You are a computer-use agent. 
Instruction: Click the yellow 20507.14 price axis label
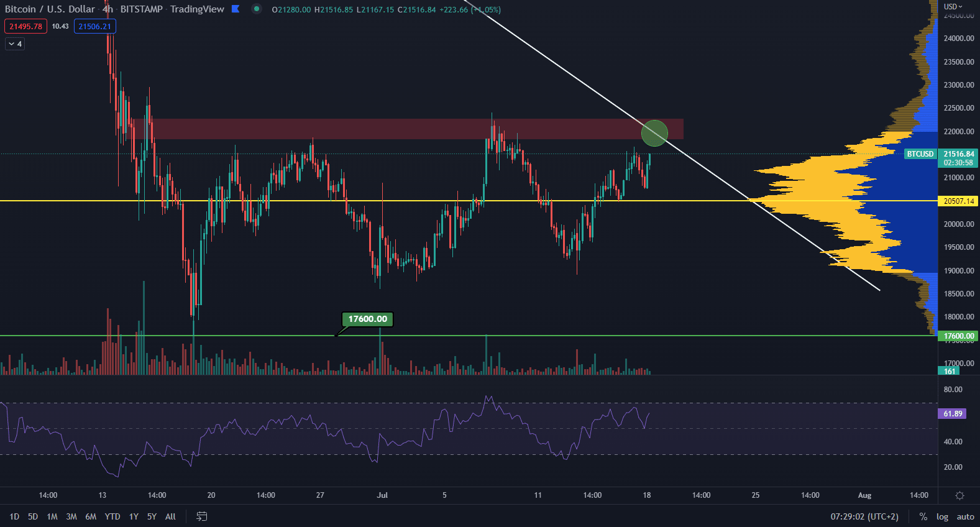click(958, 201)
